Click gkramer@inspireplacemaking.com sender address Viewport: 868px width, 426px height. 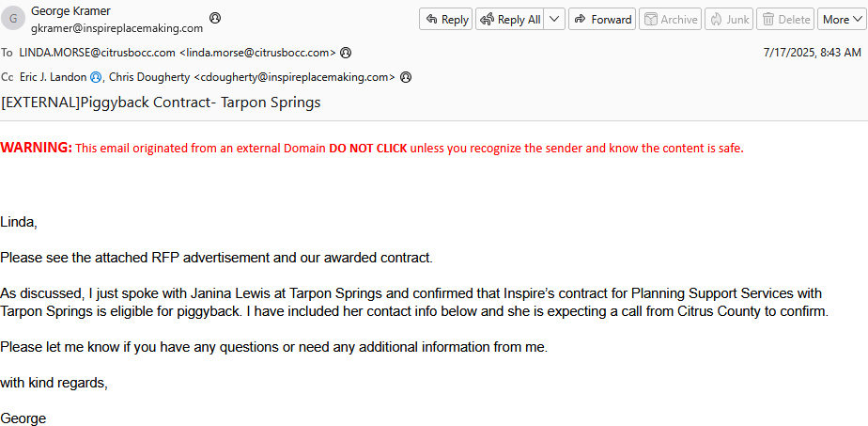pos(116,28)
